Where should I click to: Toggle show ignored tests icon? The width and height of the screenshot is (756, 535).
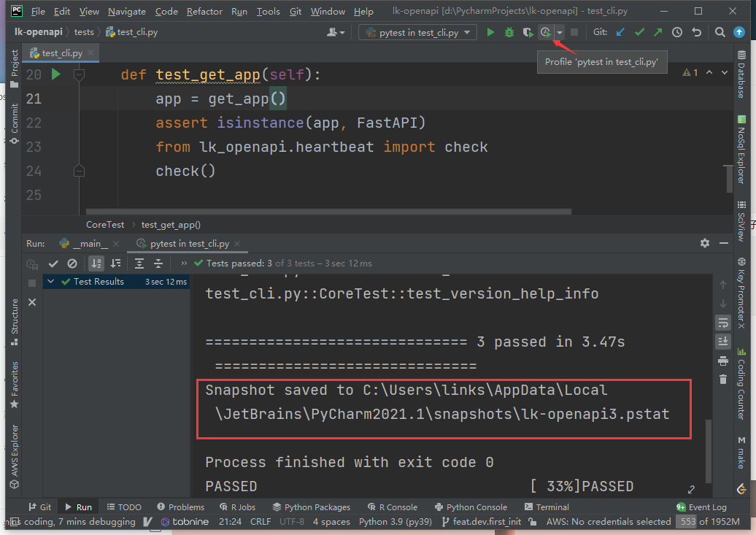(72, 263)
